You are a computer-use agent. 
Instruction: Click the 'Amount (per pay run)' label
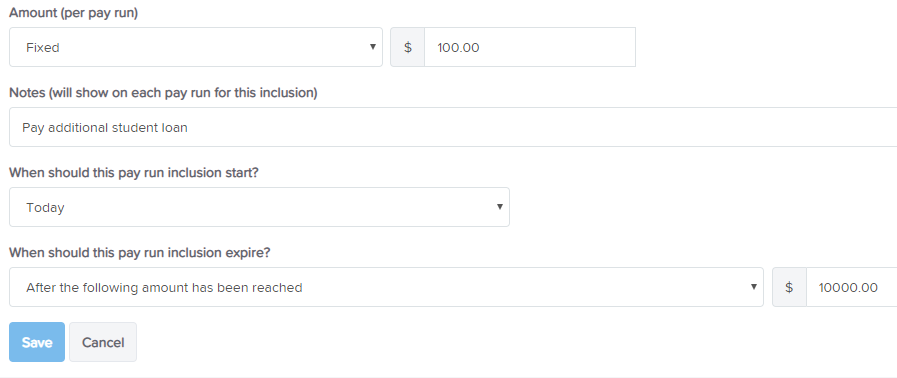[x=74, y=13]
